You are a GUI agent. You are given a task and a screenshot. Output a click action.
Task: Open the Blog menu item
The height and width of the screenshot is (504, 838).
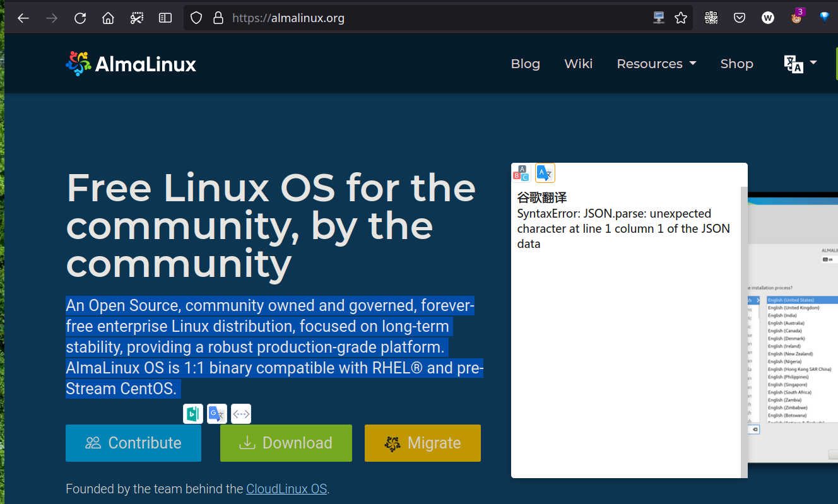tap(525, 64)
